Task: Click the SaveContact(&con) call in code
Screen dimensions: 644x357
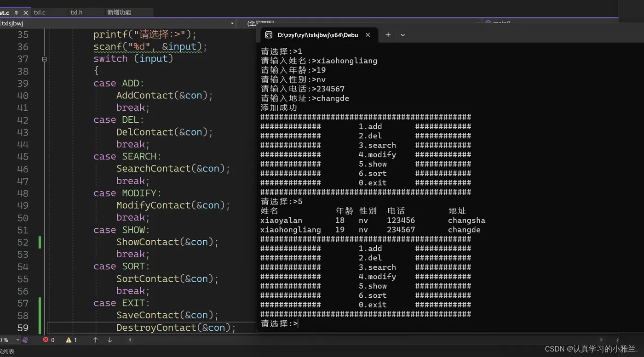Action: pos(167,315)
